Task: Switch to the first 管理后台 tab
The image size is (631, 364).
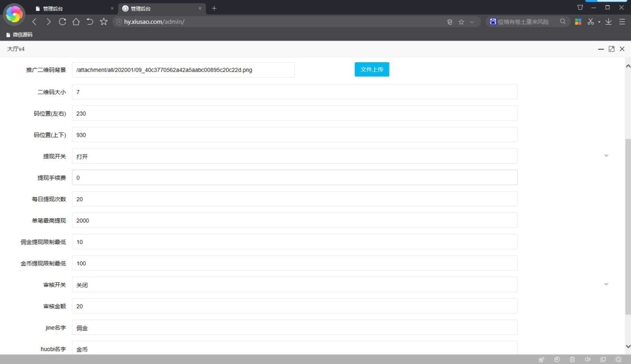Action: (x=71, y=8)
